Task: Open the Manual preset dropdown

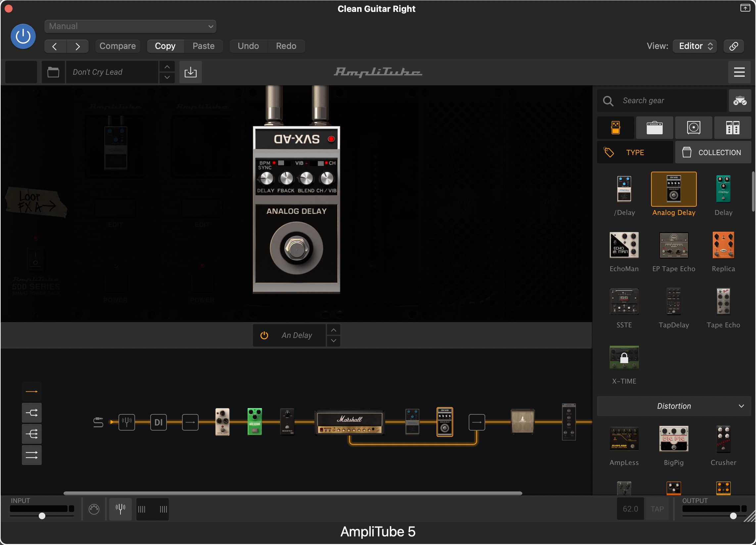Action: (x=130, y=26)
